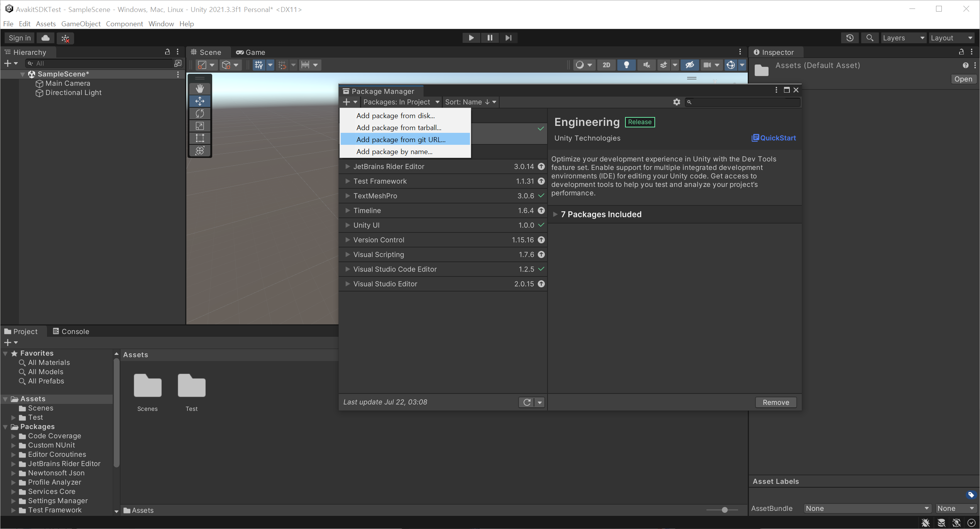Lock the Hierarchy panel

coord(167,52)
